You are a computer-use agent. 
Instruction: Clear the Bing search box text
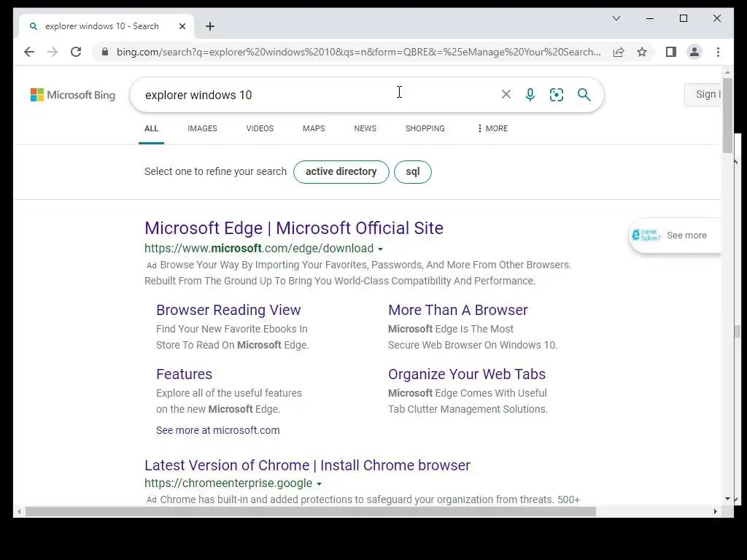506,95
